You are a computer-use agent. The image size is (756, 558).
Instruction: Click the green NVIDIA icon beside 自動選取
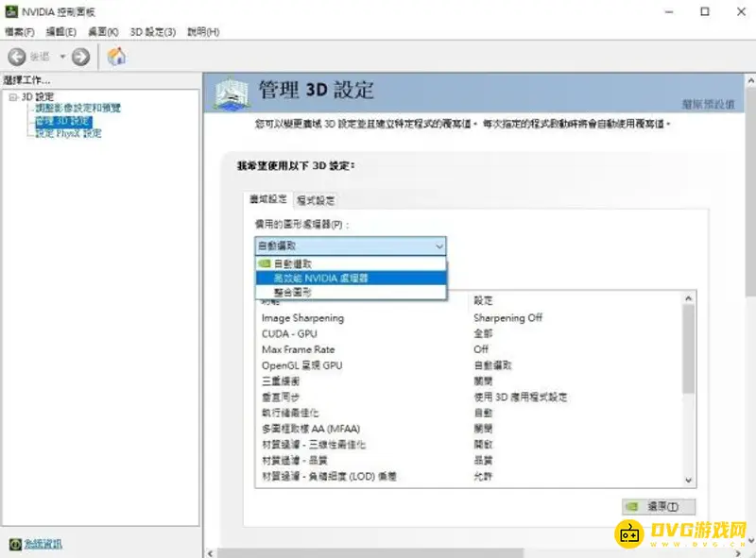pos(265,262)
